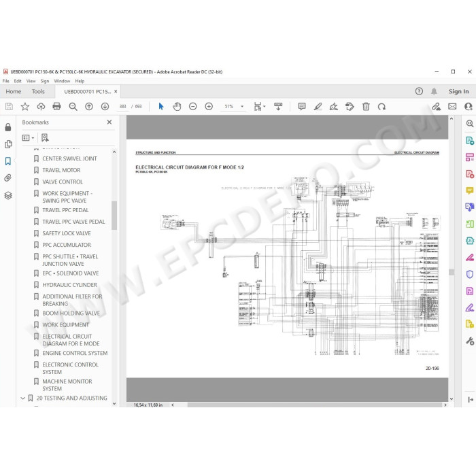Click the document horizontal scrollbar

point(314,405)
